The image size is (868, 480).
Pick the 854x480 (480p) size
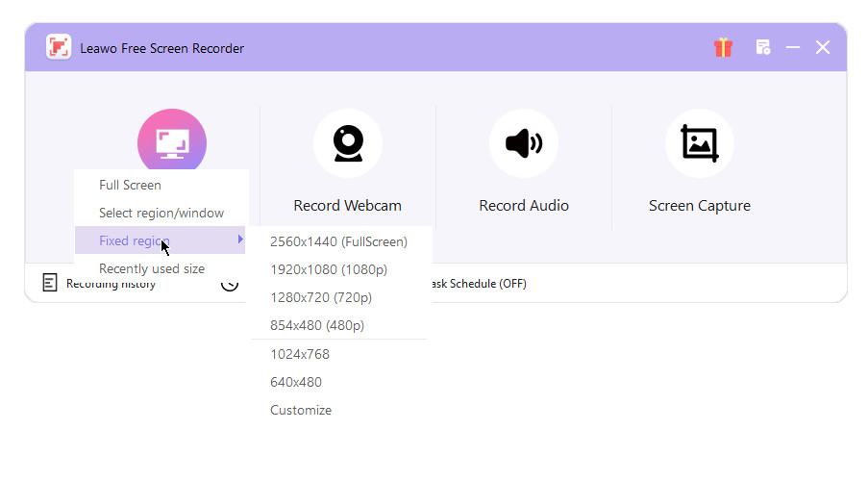pyautogui.click(x=317, y=325)
